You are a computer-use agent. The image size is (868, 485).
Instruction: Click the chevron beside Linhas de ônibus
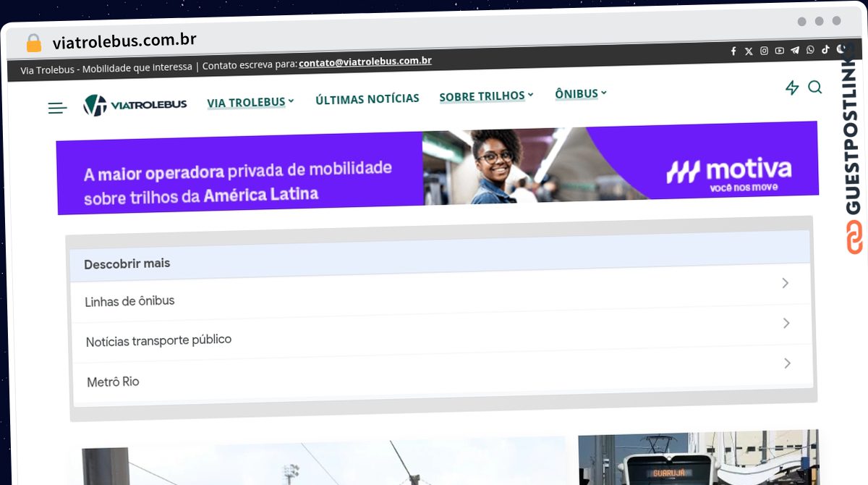click(786, 283)
